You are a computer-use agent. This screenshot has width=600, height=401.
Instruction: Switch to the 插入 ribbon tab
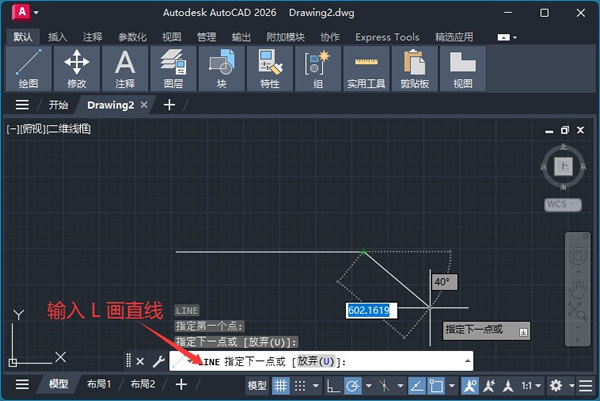(x=57, y=37)
